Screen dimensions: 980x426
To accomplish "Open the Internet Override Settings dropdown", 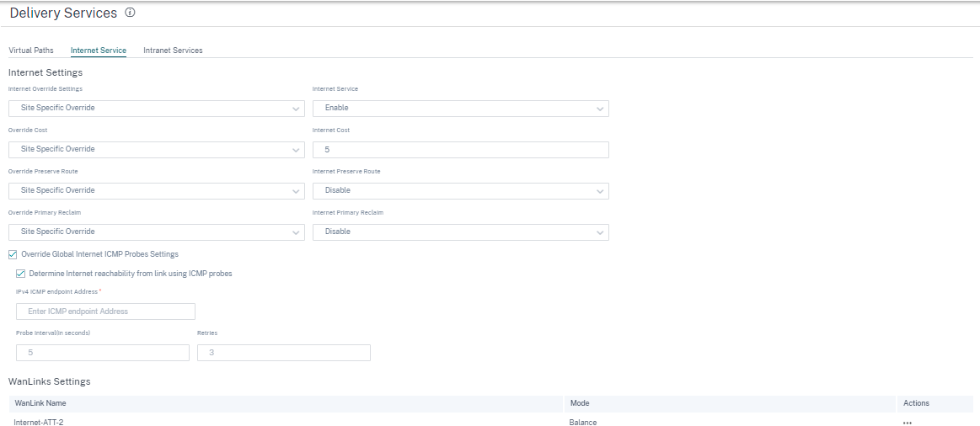I will click(x=156, y=108).
